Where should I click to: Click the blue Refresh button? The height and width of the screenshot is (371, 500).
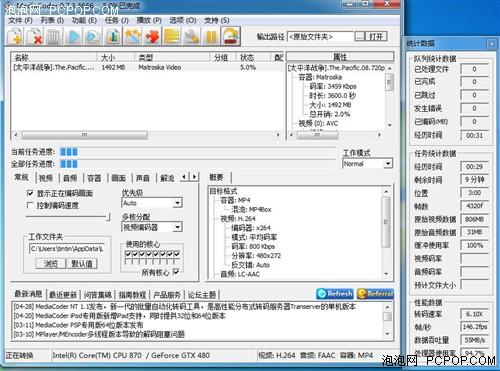(x=335, y=293)
